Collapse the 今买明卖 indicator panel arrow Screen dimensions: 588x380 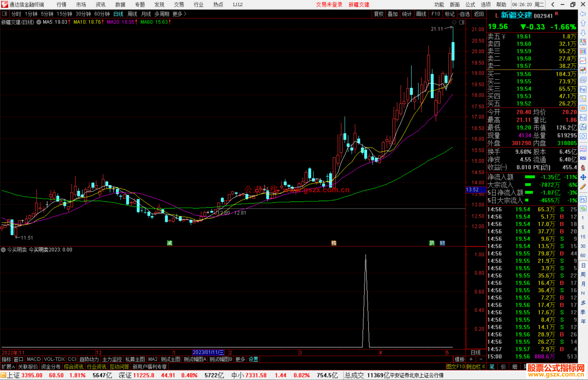[x=3, y=250]
